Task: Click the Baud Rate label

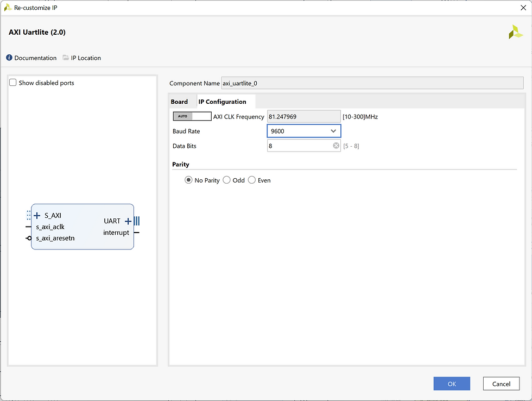Action: click(x=186, y=131)
